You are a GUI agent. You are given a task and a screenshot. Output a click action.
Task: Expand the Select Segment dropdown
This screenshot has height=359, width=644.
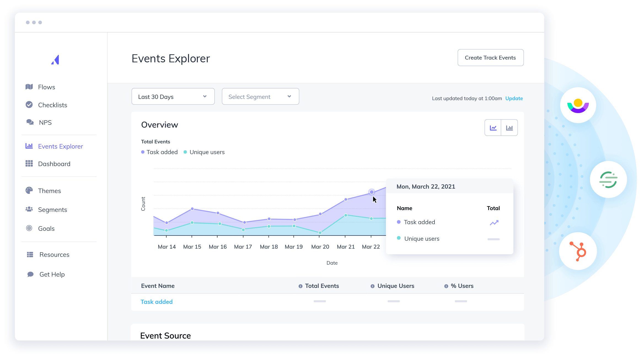click(260, 97)
